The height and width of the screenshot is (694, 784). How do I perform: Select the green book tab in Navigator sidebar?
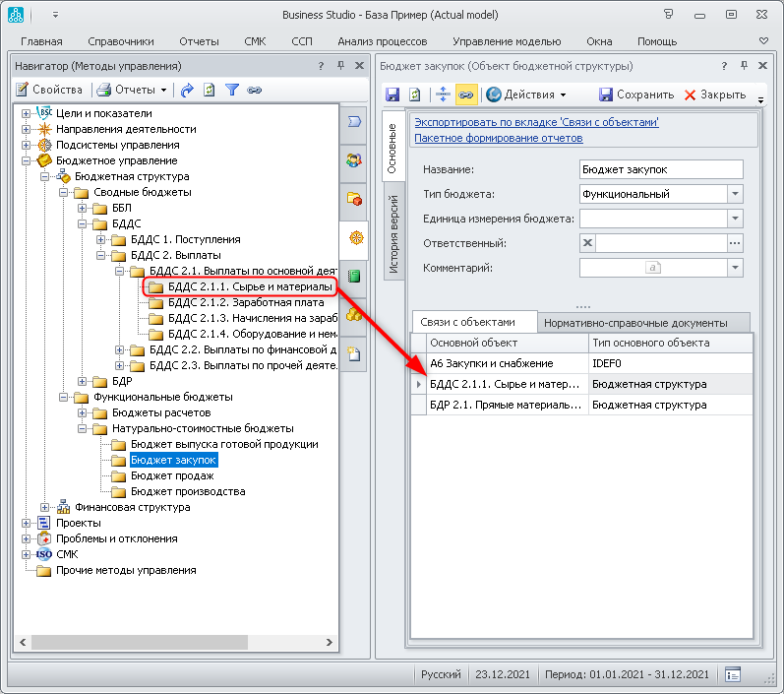click(x=354, y=277)
